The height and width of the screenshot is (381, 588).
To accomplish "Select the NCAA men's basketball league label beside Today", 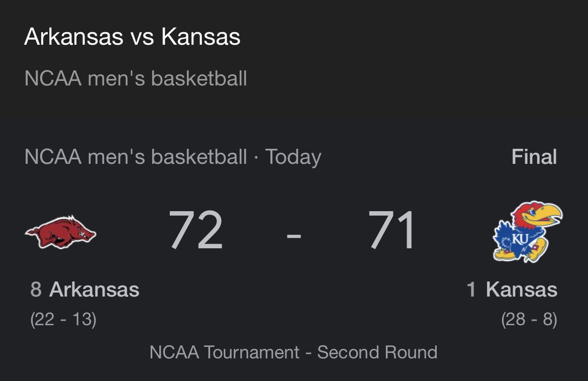I will click(x=136, y=157).
